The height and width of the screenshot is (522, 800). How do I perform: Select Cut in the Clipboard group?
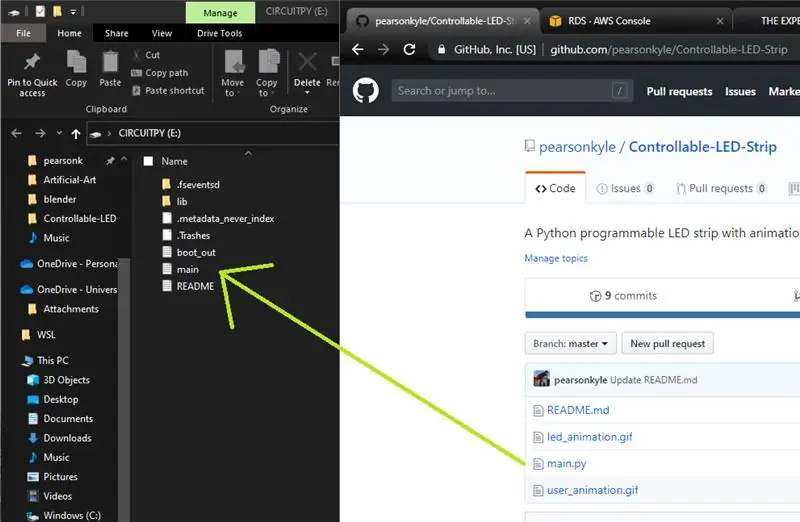pos(147,55)
